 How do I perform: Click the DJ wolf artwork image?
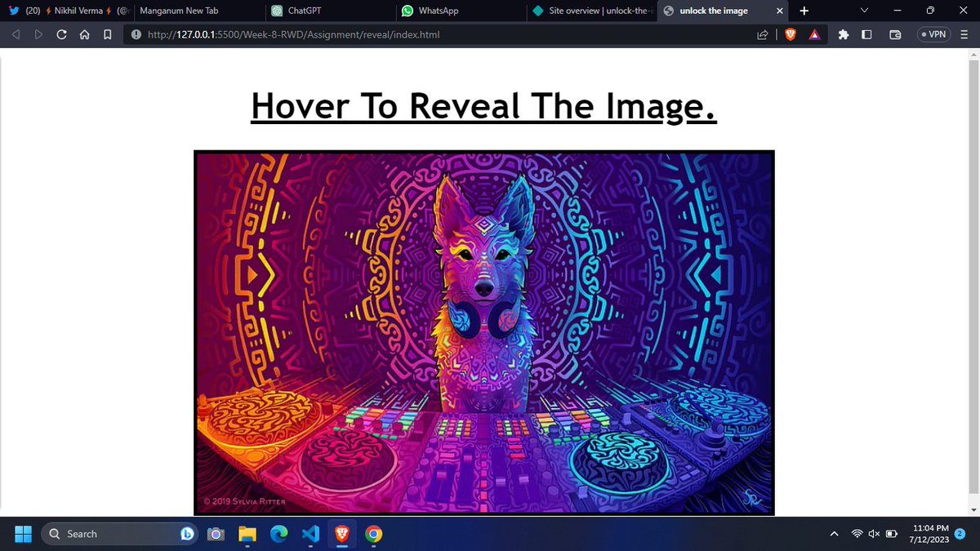484,333
